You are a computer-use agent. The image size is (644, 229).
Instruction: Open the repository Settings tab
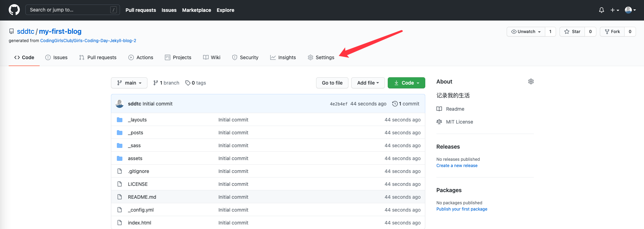click(x=321, y=57)
